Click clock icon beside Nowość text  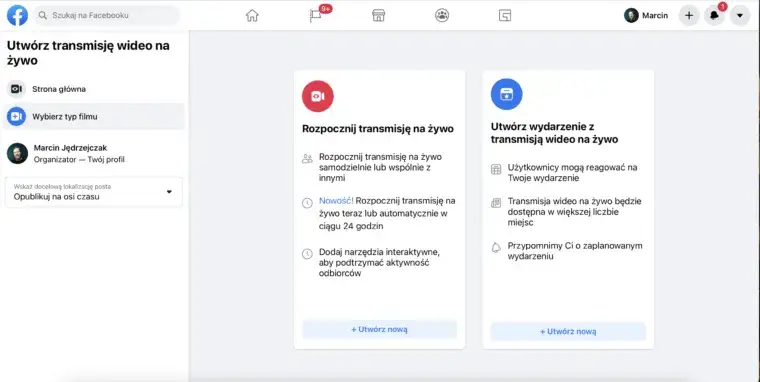(307, 203)
